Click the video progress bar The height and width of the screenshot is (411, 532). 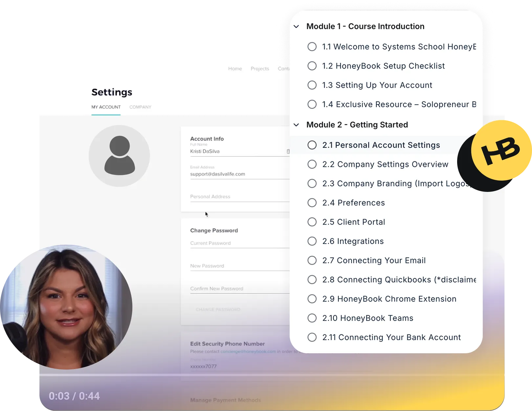[272, 374]
